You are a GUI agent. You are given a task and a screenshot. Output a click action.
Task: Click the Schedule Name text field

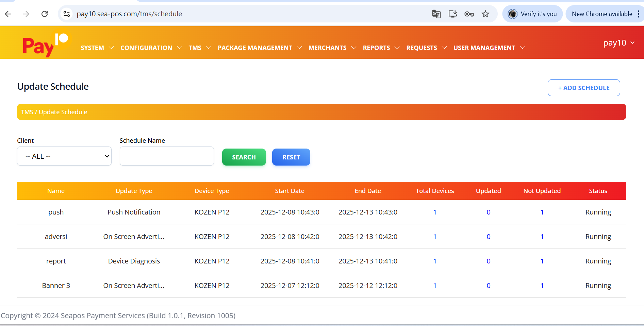point(167,156)
